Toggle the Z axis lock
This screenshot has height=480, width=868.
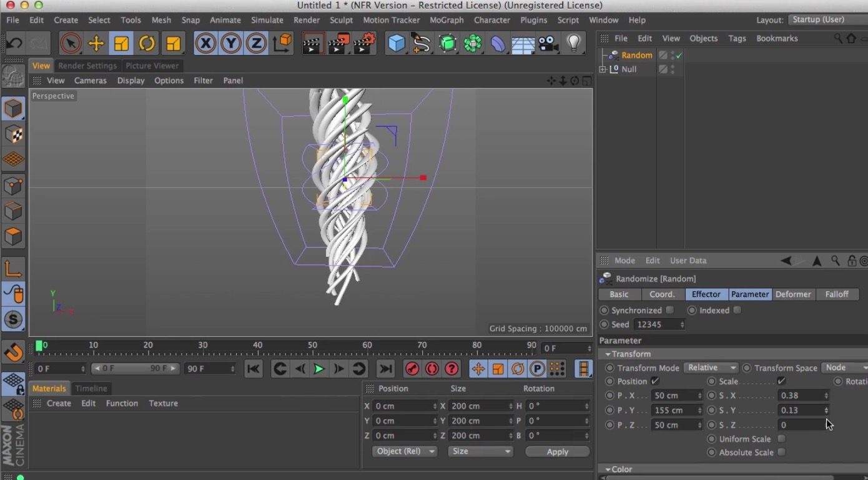coord(256,43)
